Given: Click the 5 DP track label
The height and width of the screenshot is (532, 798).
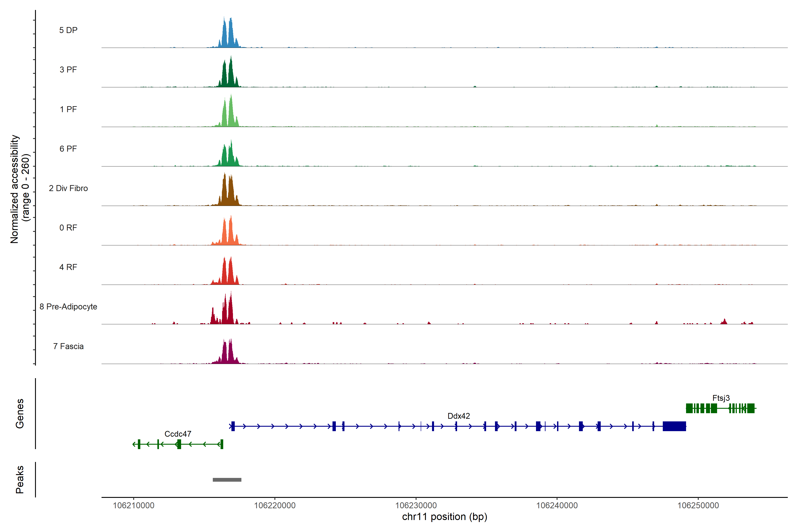Looking at the screenshot, I should point(68,30).
